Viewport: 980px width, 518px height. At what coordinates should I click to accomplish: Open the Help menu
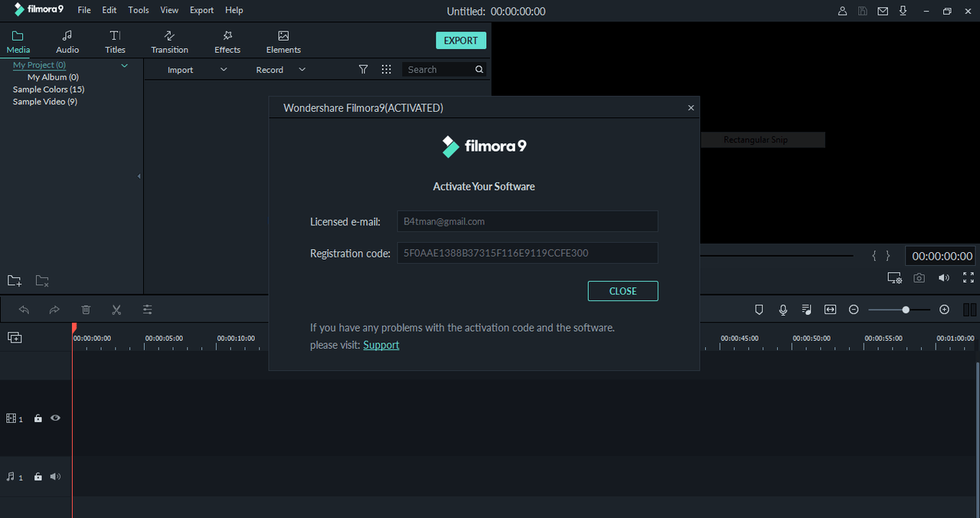pyautogui.click(x=234, y=10)
